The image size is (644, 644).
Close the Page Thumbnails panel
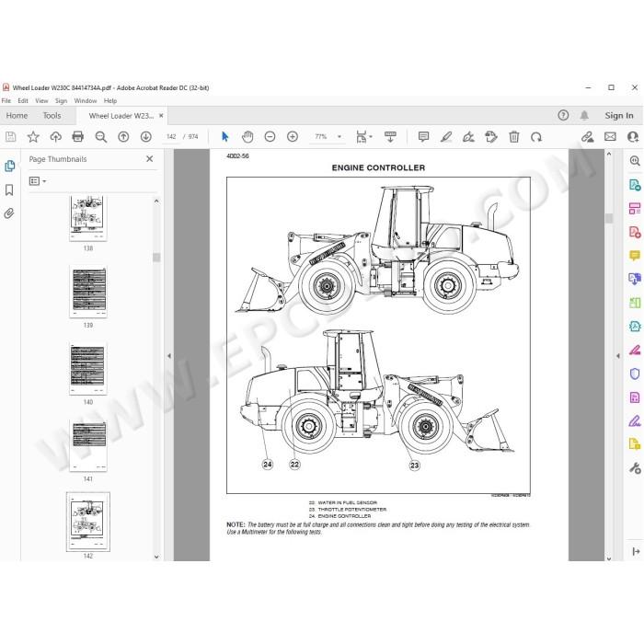(x=149, y=159)
